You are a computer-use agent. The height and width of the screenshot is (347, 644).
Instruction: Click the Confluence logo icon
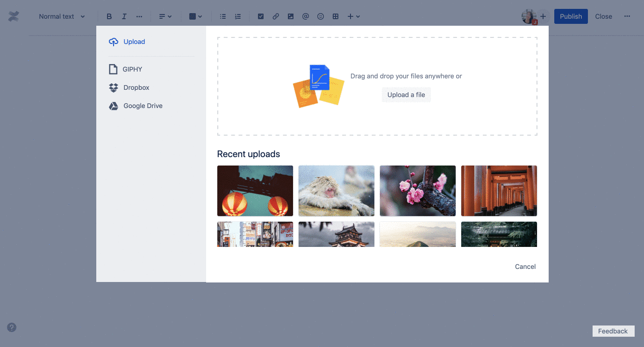click(x=14, y=16)
